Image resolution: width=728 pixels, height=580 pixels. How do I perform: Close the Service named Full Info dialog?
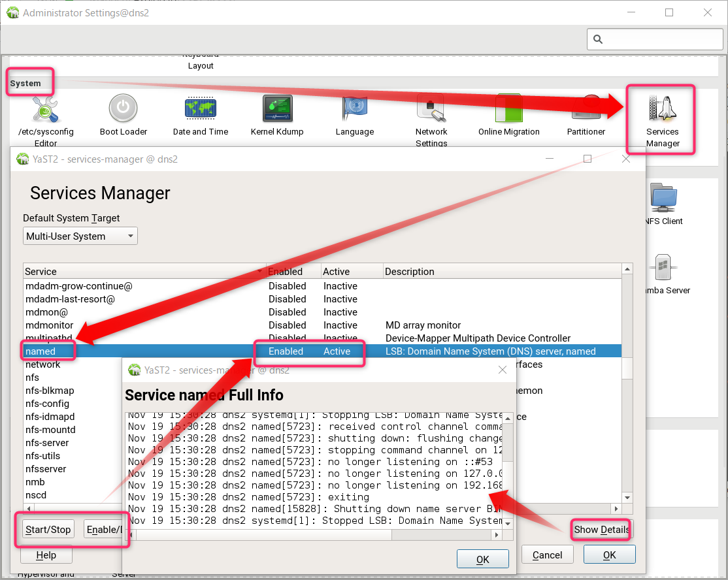[502, 370]
